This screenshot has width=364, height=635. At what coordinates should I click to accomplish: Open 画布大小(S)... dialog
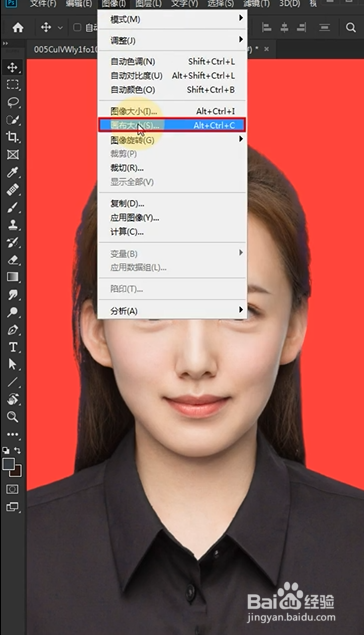[x=172, y=125]
